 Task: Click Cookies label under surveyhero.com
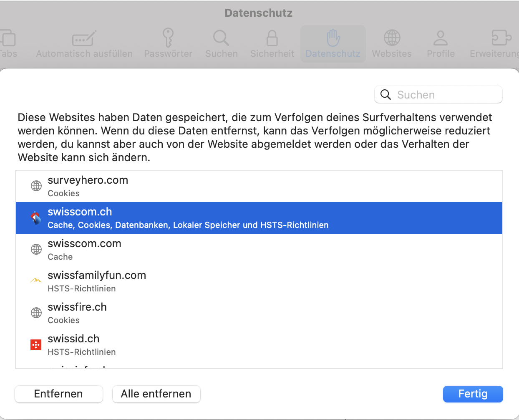64,193
